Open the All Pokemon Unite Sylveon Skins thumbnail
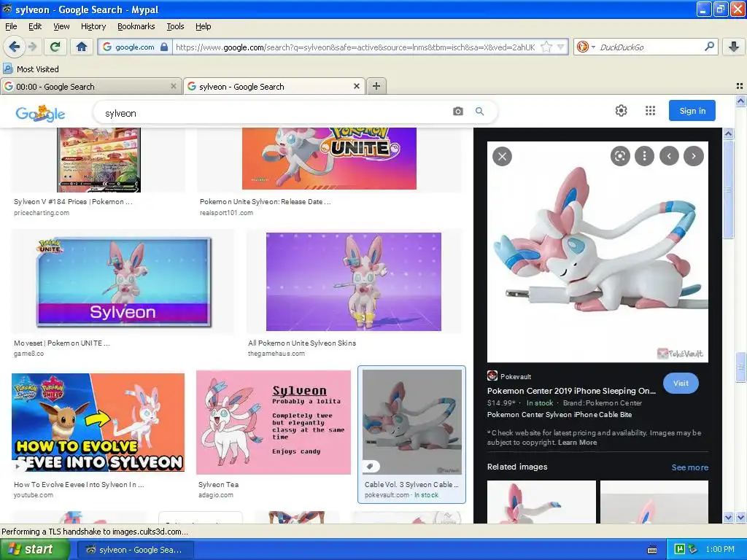 pyautogui.click(x=354, y=281)
